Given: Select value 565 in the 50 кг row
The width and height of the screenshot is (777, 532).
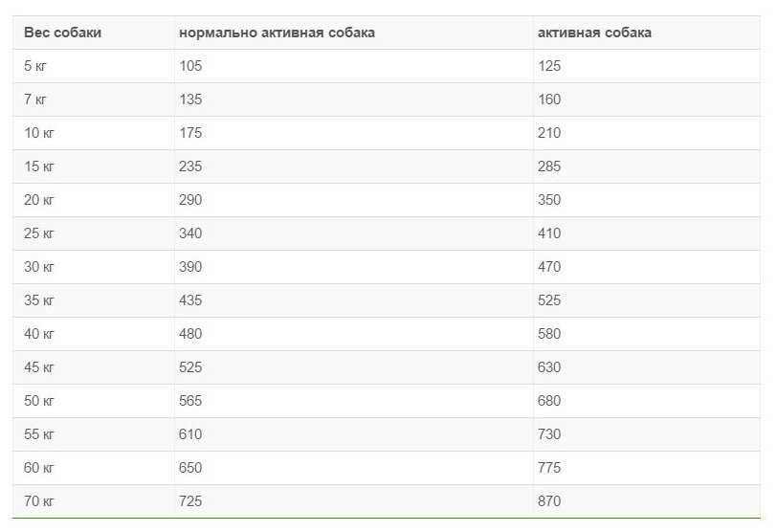Looking at the screenshot, I should [x=190, y=401].
